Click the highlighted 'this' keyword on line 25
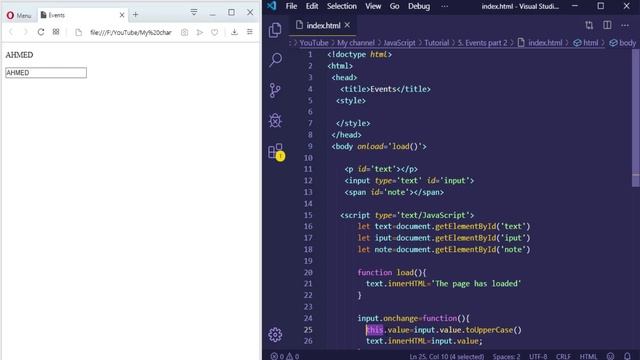This screenshot has height=360, width=640. pyautogui.click(x=374, y=330)
